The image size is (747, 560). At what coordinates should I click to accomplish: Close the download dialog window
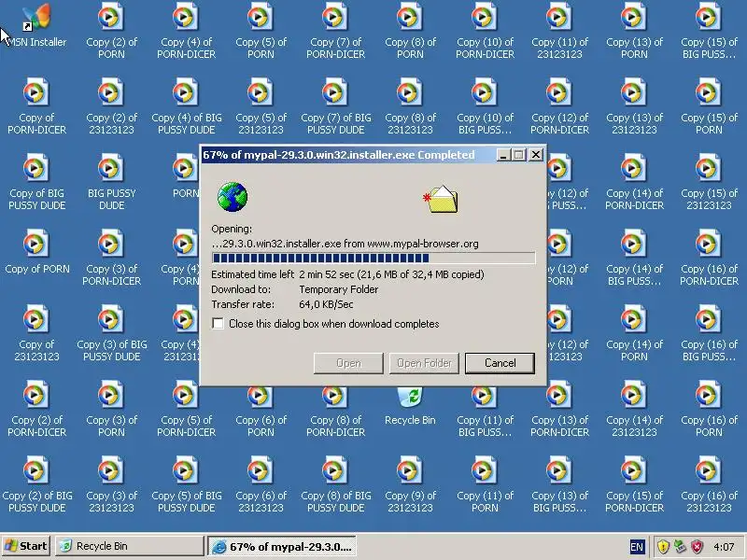(536, 155)
